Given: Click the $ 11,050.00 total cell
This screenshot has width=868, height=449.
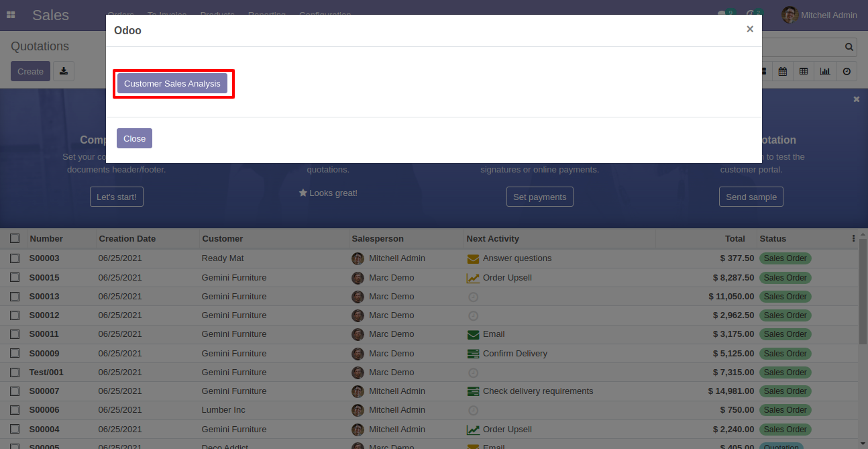Looking at the screenshot, I should [706, 297].
